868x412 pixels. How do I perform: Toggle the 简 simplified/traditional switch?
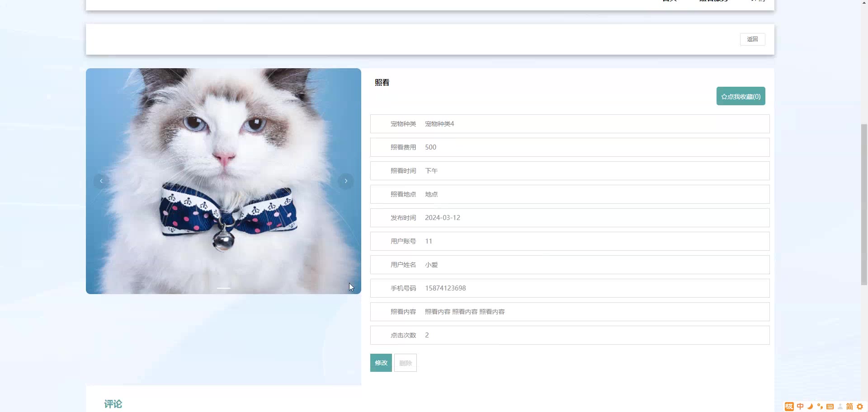click(849, 407)
